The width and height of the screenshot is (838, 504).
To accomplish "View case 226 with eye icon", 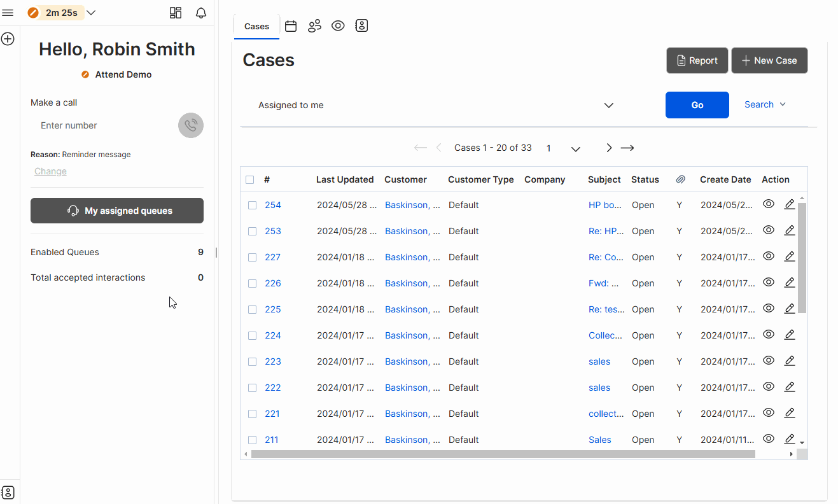I will tap(769, 282).
